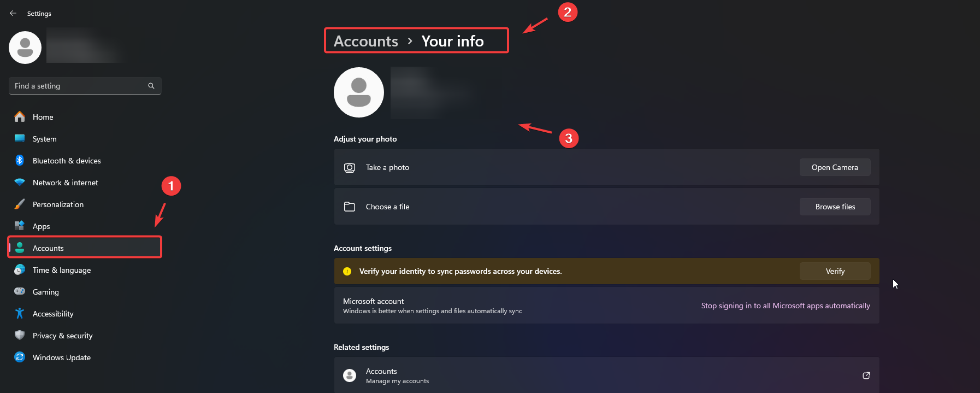Select the Bluetooth & devices icon
This screenshot has width=980, height=393.
click(20, 161)
